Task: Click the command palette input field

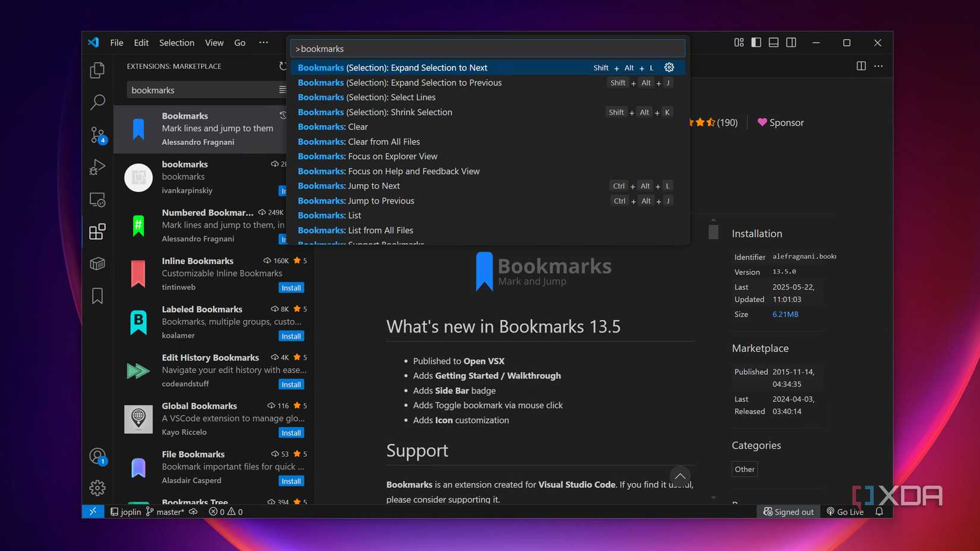Action: (x=487, y=49)
